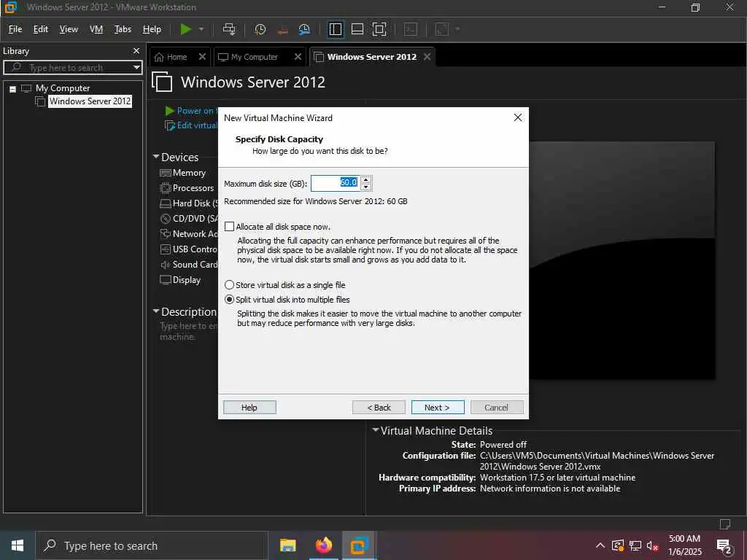This screenshot has height=560, width=747.
Task: Click the VMware Workstation taskbar icon
Action: (359, 545)
